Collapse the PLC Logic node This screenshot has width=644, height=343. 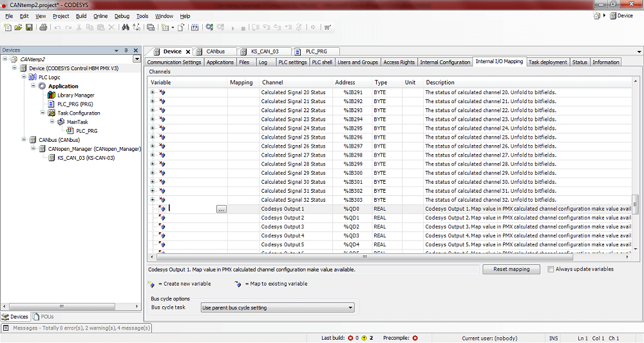[24, 77]
